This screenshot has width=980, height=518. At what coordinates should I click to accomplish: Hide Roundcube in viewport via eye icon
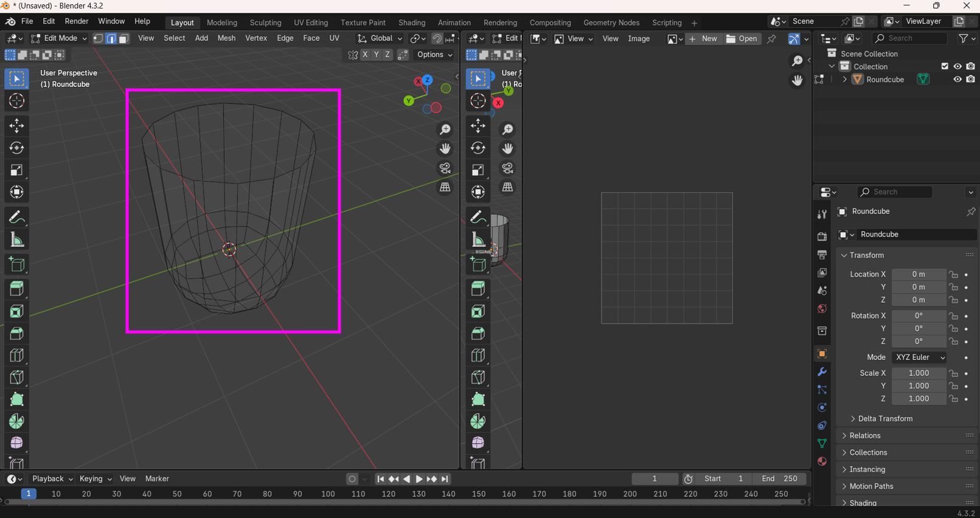pos(957,79)
